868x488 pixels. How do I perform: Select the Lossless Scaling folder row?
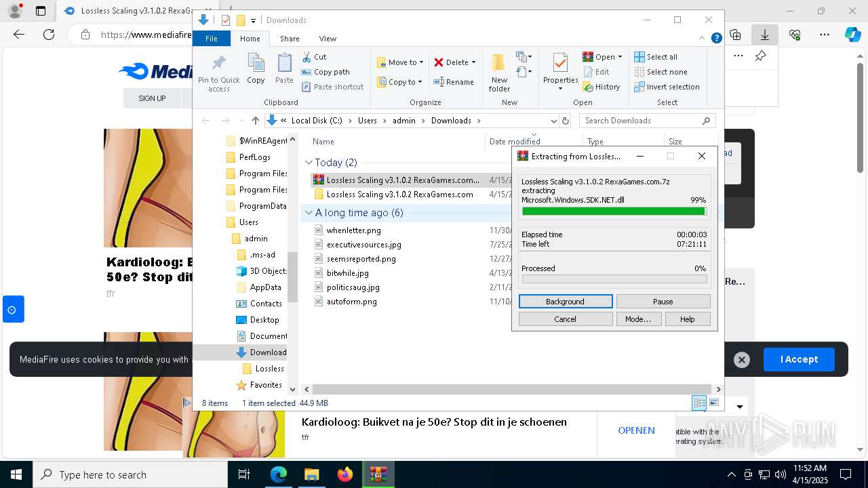(400, 195)
